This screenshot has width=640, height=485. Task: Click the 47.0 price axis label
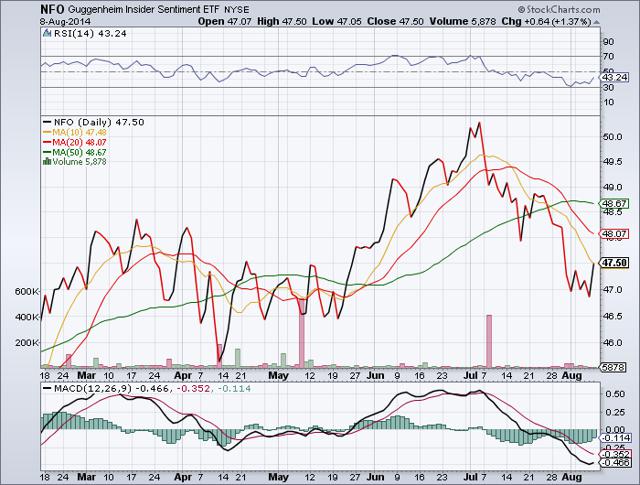pyautogui.click(x=613, y=290)
